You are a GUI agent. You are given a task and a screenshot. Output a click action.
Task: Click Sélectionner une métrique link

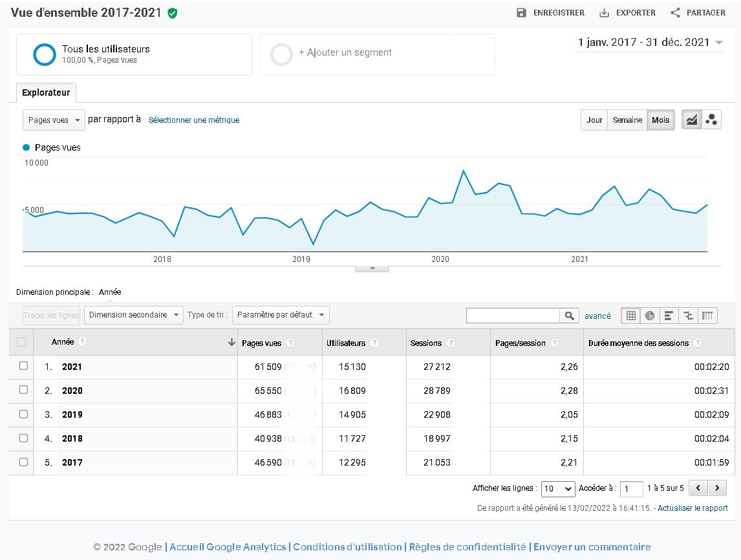click(x=194, y=120)
